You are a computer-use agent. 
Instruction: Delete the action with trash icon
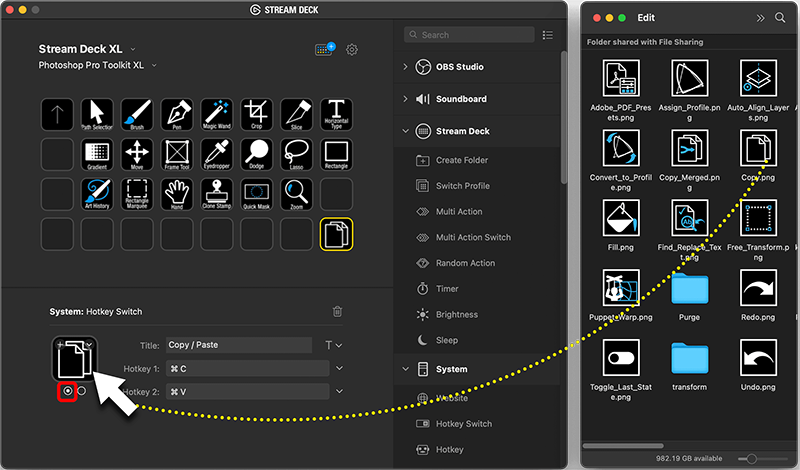coord(337,311)
